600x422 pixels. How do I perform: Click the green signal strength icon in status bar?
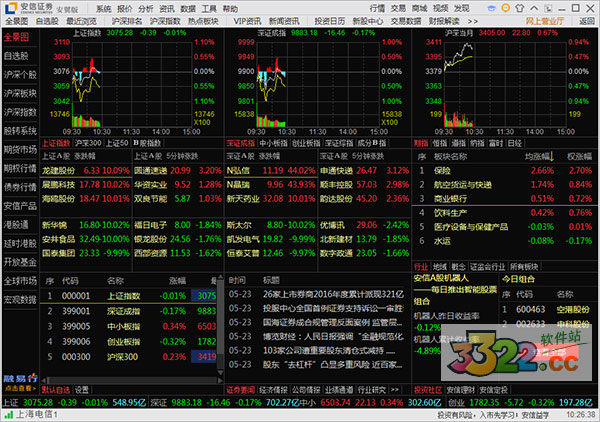[8, 414]
